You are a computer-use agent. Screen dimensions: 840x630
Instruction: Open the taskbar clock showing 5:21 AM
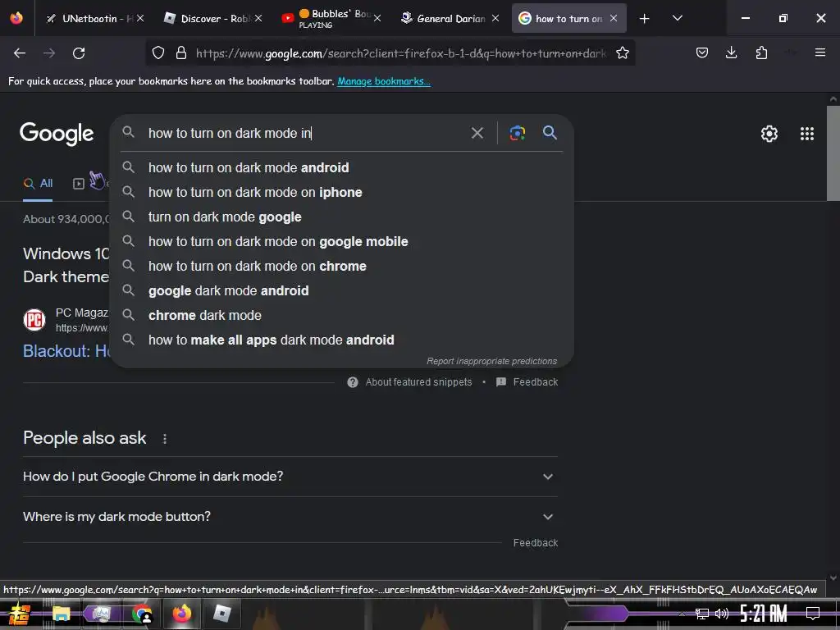click(x=764, y=614)
